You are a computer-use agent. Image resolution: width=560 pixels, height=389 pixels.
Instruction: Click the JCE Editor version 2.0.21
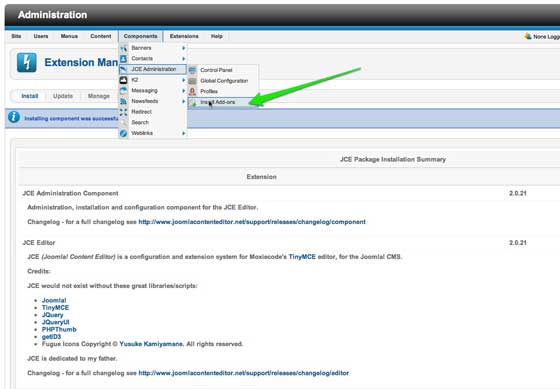(x=518, y=243)
